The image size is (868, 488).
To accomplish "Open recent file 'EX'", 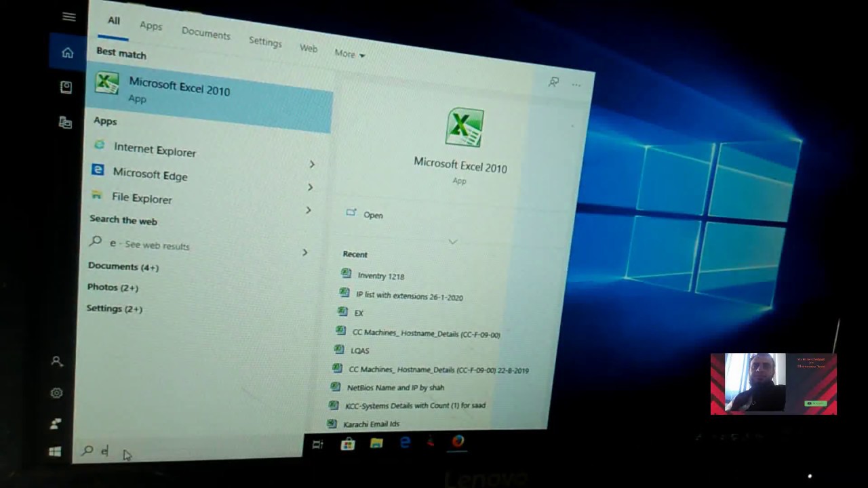I will pyautogui.click(x=359, y=312).
